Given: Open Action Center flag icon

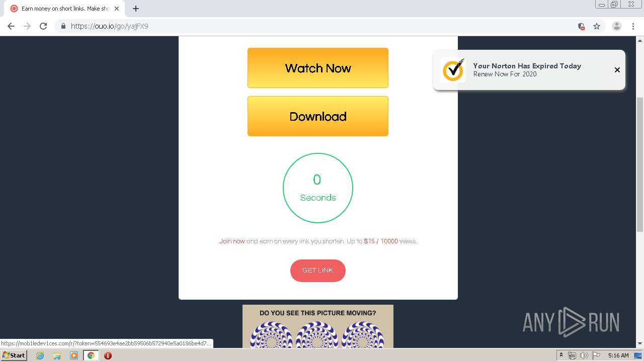Looking at the screenshot, I should click(x=596, y=355).
